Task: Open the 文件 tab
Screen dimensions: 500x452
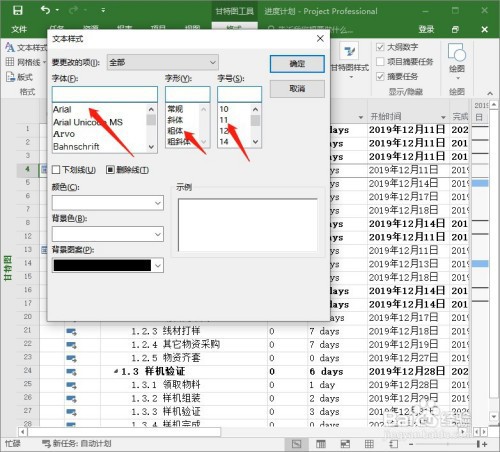Action: [19, 29]
